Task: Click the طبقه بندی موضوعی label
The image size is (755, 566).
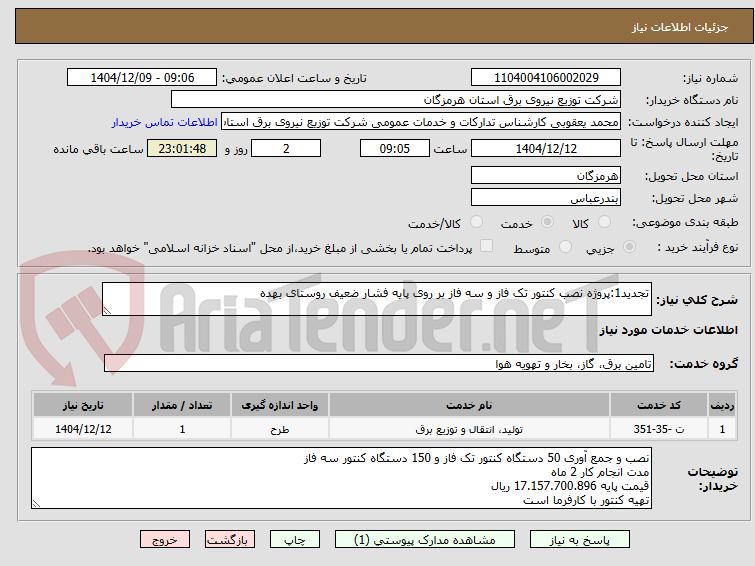Action: click(x=685, y=222)
